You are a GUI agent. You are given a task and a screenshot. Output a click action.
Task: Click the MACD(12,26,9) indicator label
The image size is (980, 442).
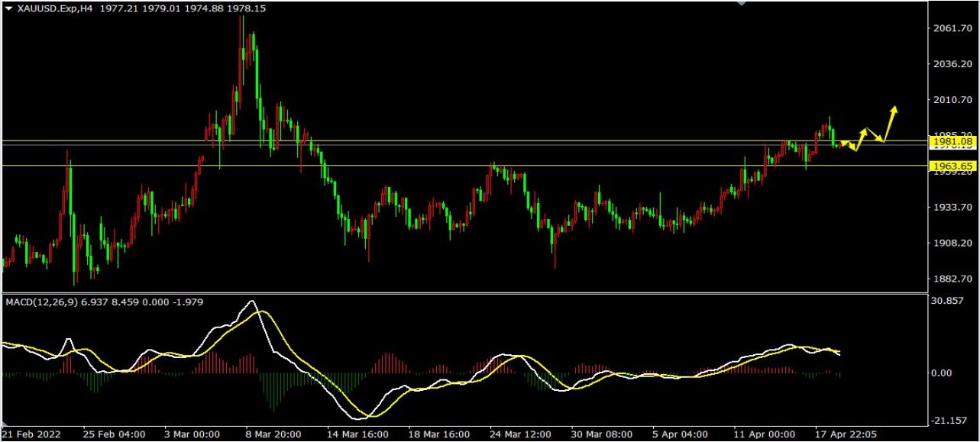pos(43,302)
